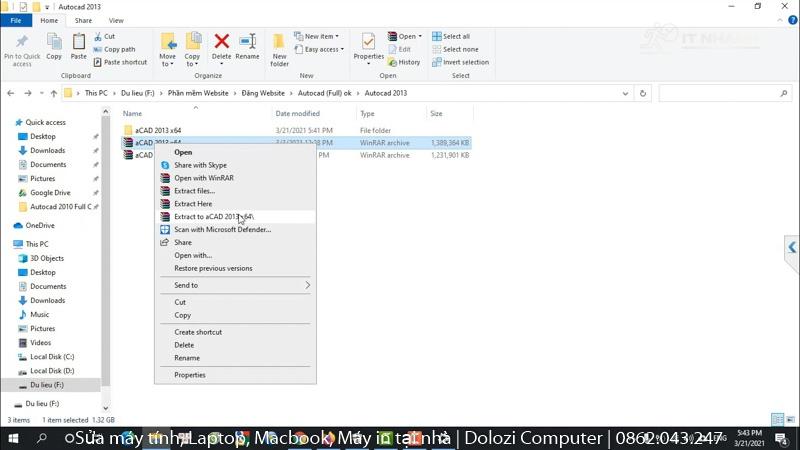Sort by Date modified column header
This screenshot has height=450, width=800.
coord(297,114)
